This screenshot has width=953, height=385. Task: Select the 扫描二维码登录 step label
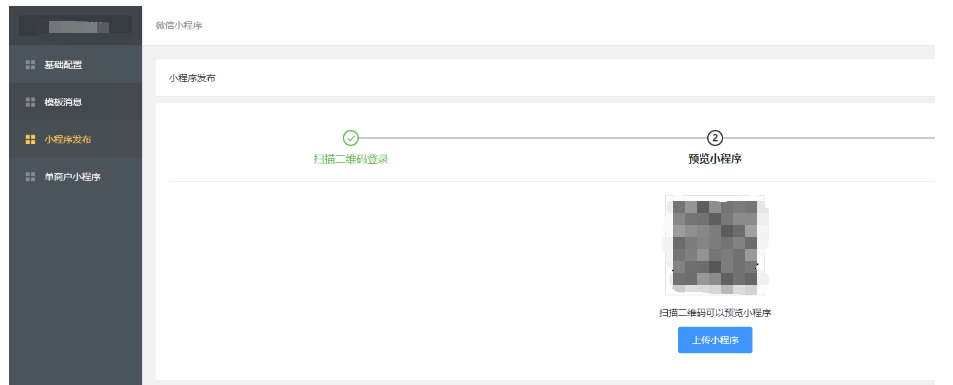point(351,159)
